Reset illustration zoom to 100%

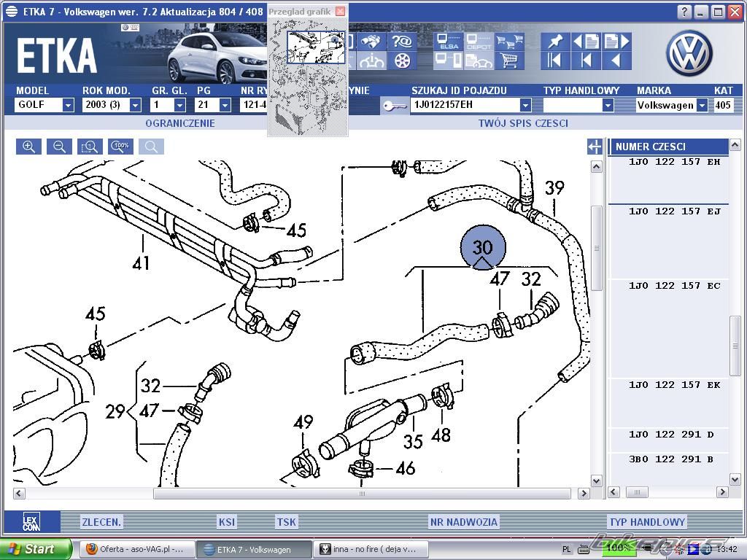121,147
